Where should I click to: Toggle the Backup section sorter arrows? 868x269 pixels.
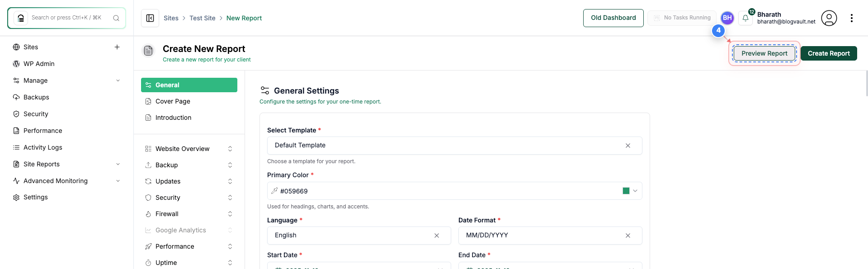(230, 165)
